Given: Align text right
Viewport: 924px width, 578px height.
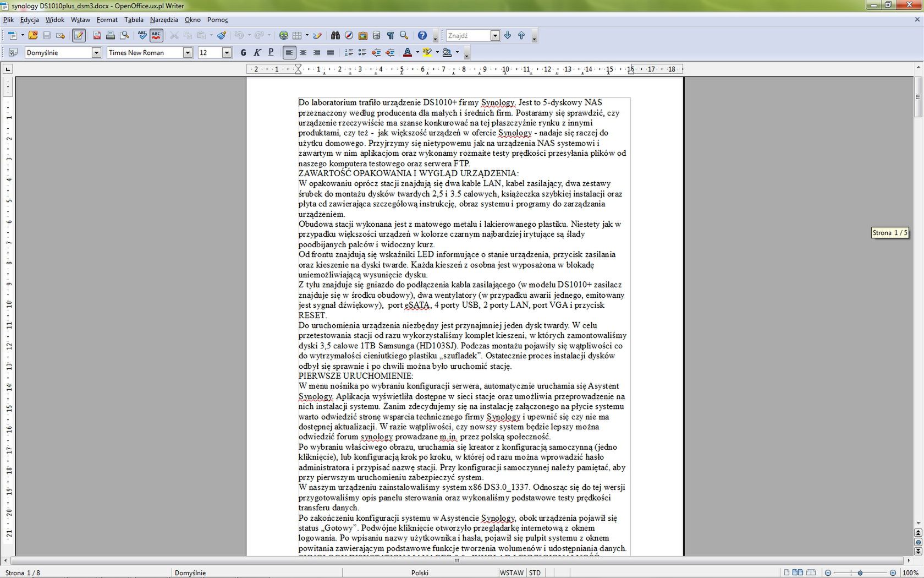Looking at the screenshot, I should (x=316, y=52).
